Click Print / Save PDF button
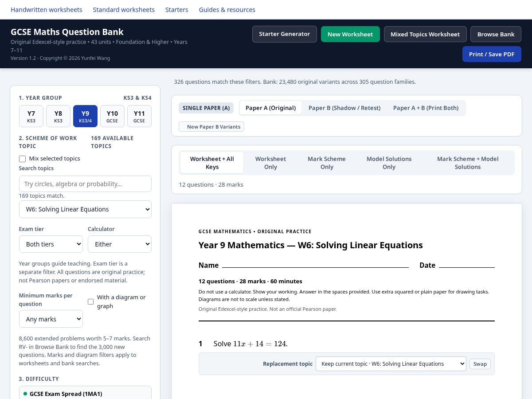Viewport: 532px width, 399px height. (x=492, y=54)
